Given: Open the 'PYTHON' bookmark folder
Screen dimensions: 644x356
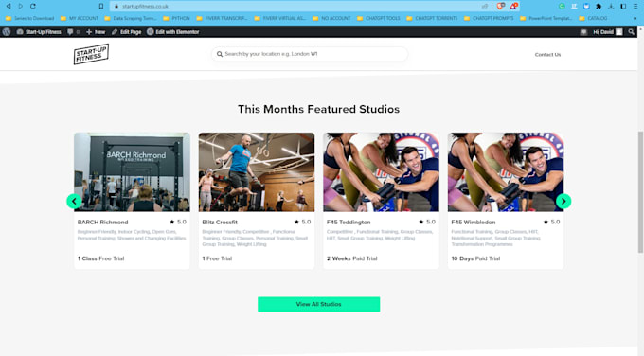Looking at the screenshot, I should tap(176, 19).
